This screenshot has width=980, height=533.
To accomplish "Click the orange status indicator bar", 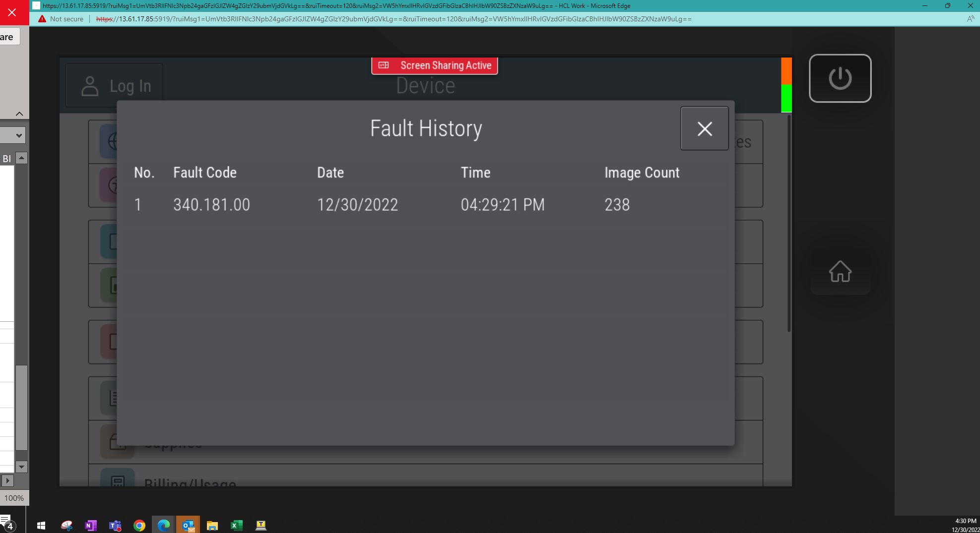I will pos(786,71).
